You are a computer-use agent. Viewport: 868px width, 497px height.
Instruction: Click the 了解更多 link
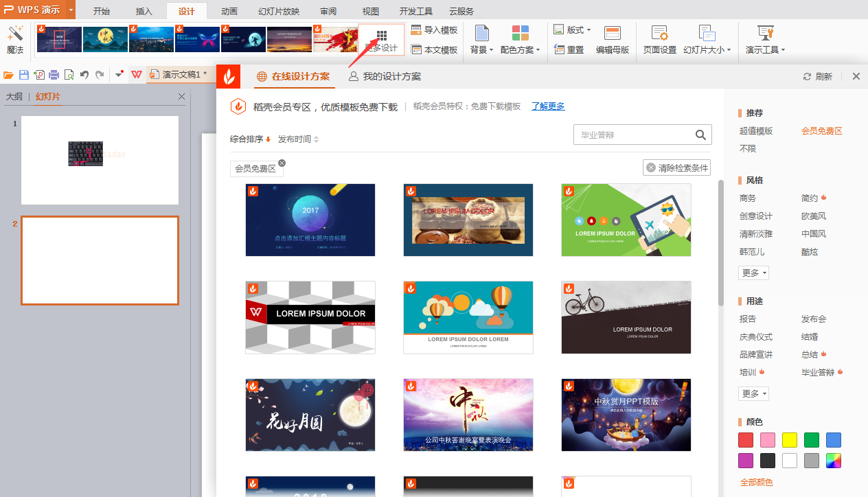pos(548,106)
